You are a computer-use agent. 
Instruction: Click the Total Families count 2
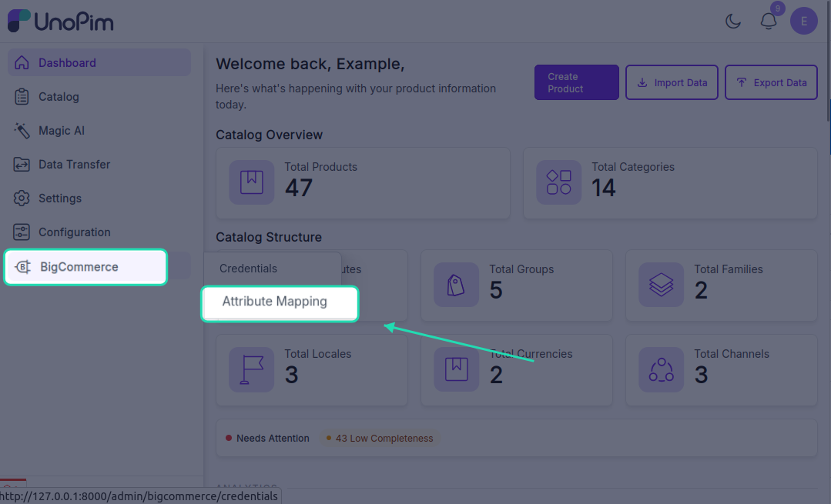[701, 290]
